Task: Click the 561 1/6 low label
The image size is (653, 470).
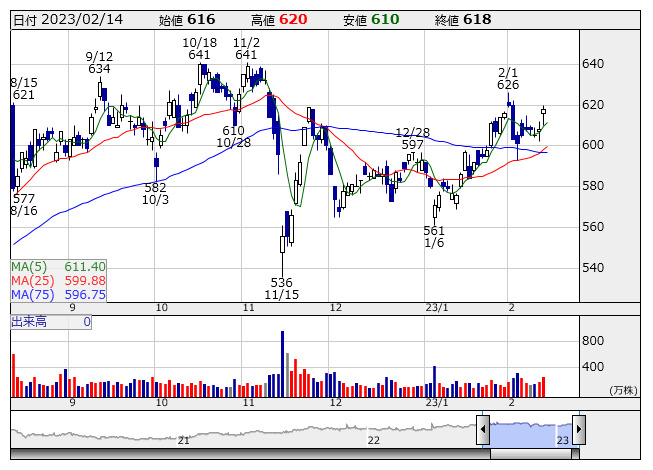Action: (434, 236)
